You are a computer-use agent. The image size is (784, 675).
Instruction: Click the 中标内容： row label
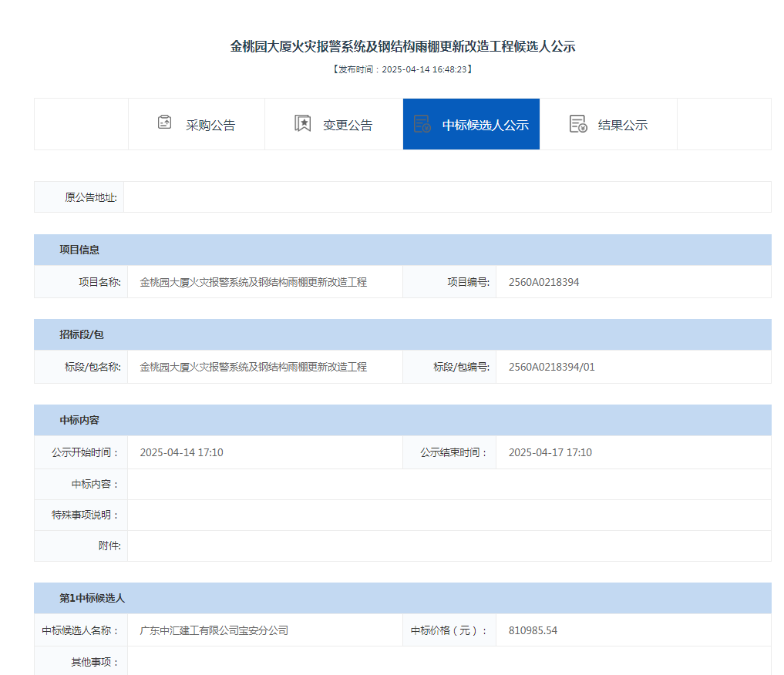pos(96,484)
